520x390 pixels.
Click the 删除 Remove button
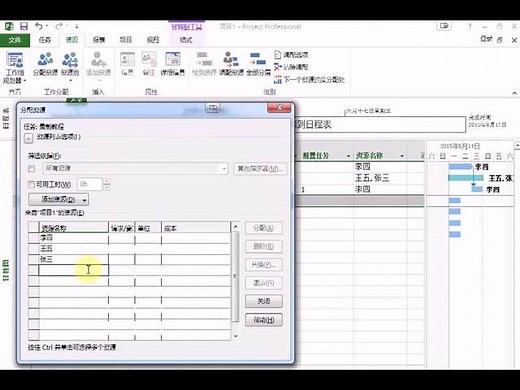tap(264, 246)
